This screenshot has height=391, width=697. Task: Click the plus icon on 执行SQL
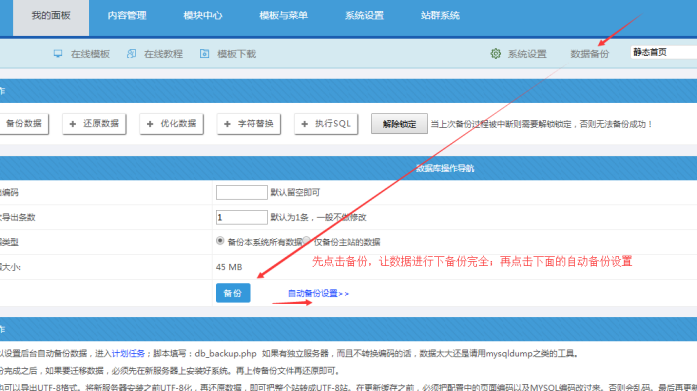pos(305,124)
